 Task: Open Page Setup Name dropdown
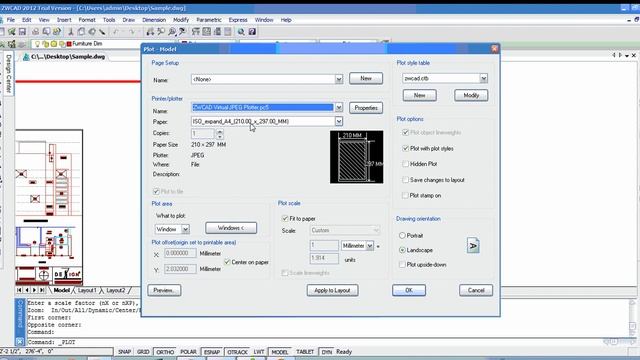click(x=339, y=79)
